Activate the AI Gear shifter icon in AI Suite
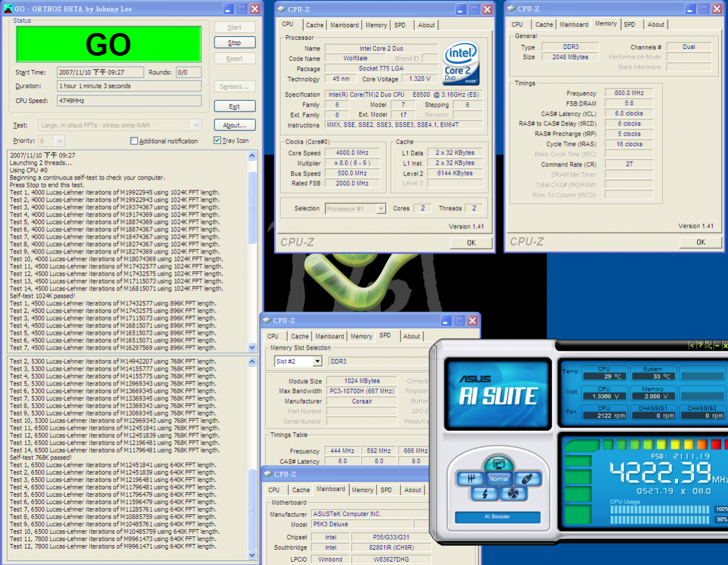 (x=471, y=479)
